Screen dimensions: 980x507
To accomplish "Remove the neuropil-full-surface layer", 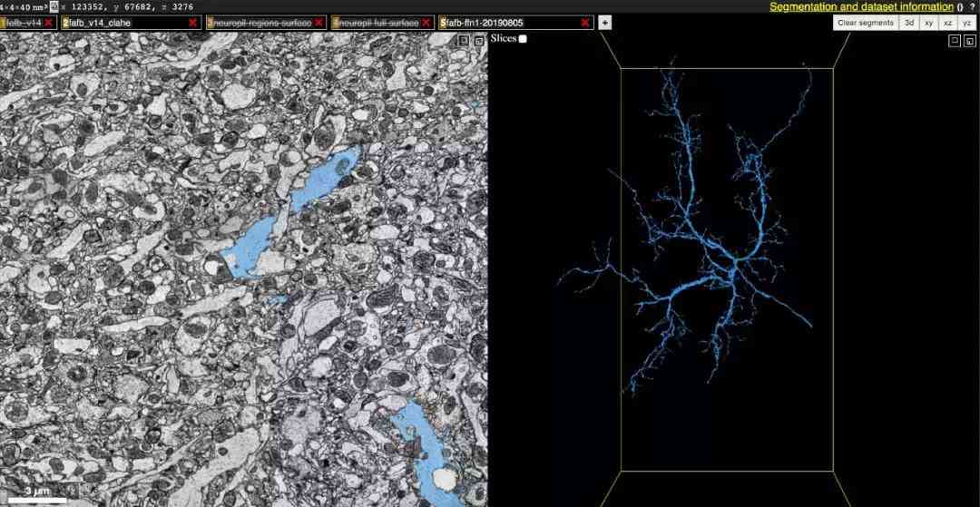I will click(x=426, y=23).
